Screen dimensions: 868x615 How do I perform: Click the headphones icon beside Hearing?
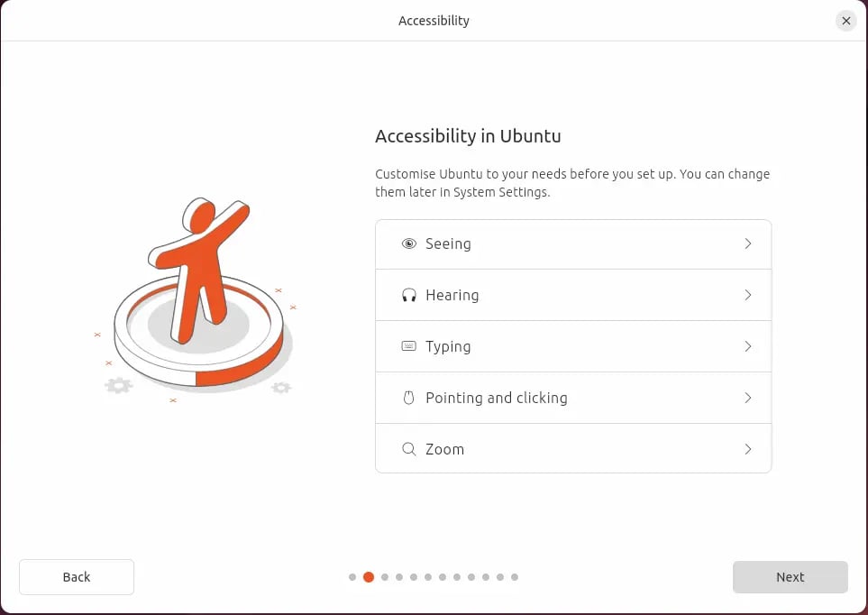coord(409,295)
